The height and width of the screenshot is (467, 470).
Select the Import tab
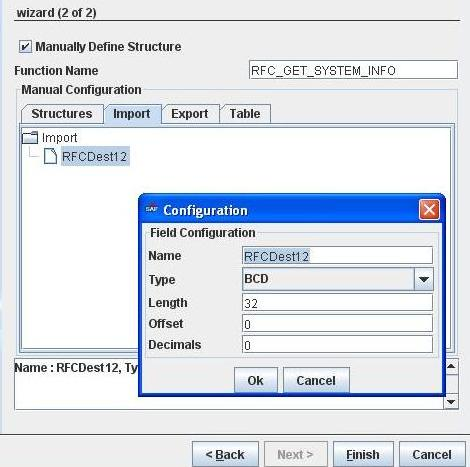132,114
